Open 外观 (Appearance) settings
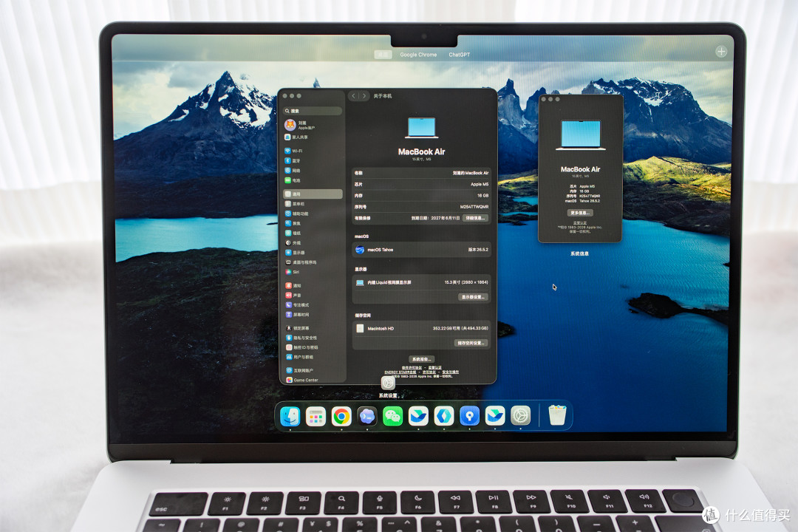 293,243
